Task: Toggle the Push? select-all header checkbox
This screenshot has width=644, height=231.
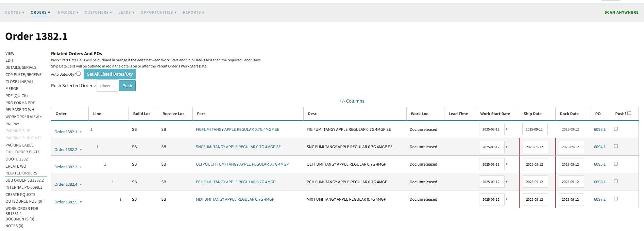Action: [x=629, y=113]
